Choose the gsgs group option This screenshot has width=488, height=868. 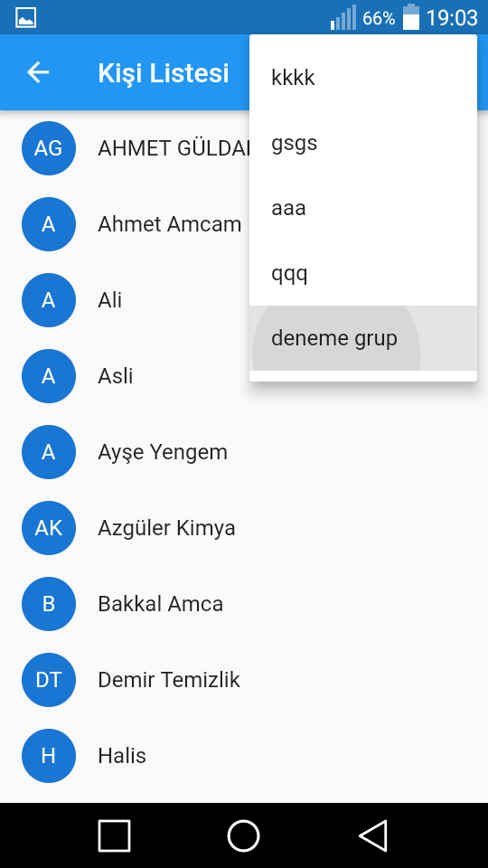click(x=363, y=144)
